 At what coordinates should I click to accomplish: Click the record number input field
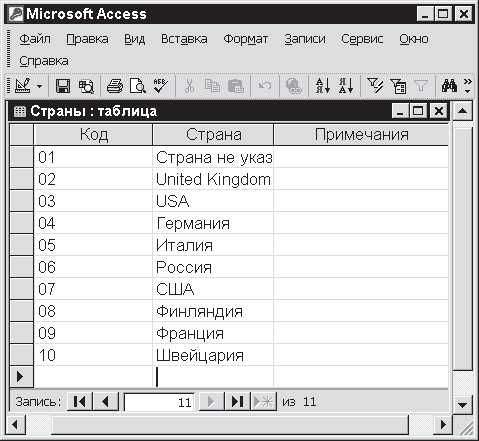[159, 402]
